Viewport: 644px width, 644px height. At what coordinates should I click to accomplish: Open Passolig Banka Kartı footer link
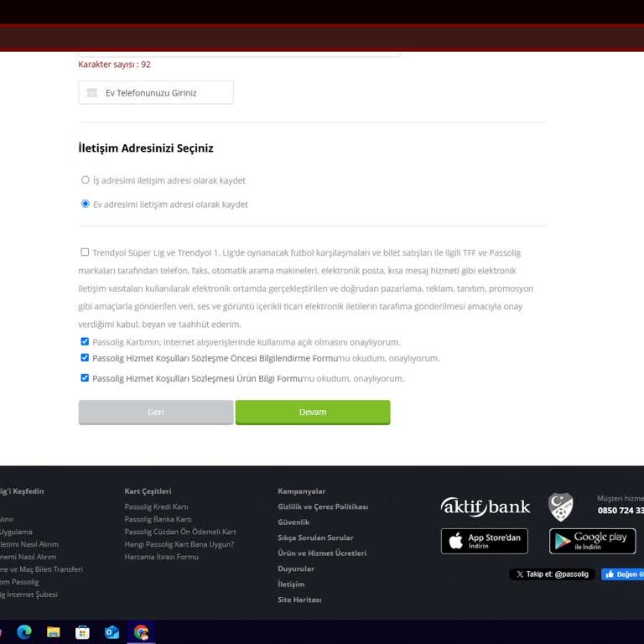158,519
